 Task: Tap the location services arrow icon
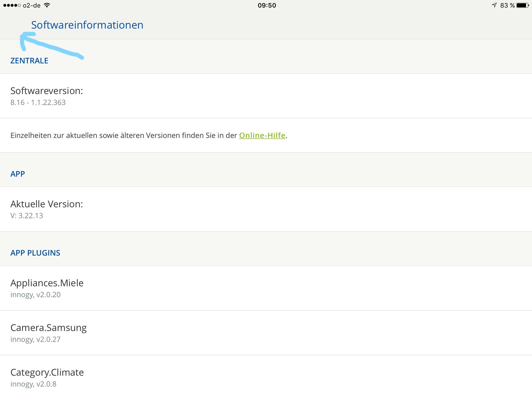pos(494,5)
